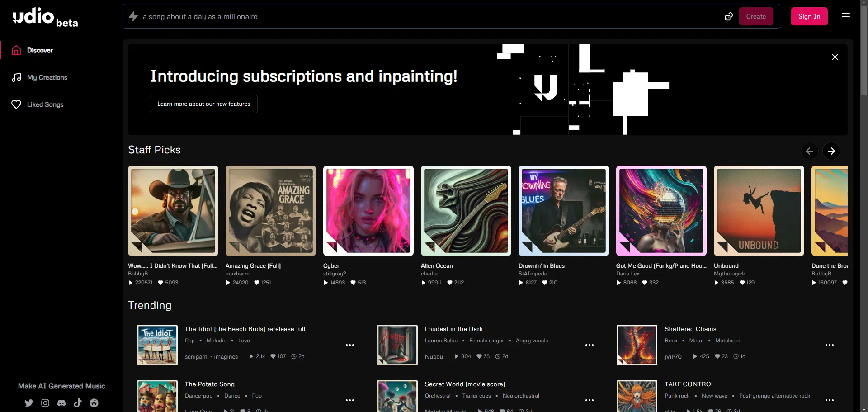Open the hamburger menu icon
Image resolution: width=868 pixels, height=412 pixels.
point(845,17)
